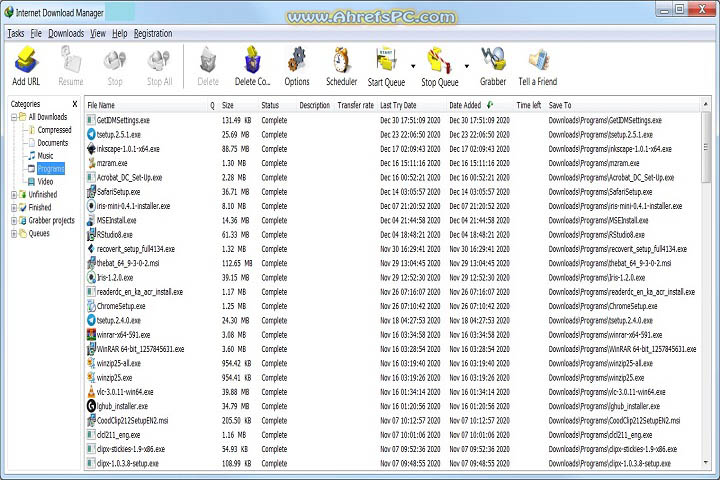720x480 pixels.
Task: Select the Programs category
Action: coord(51,169)
